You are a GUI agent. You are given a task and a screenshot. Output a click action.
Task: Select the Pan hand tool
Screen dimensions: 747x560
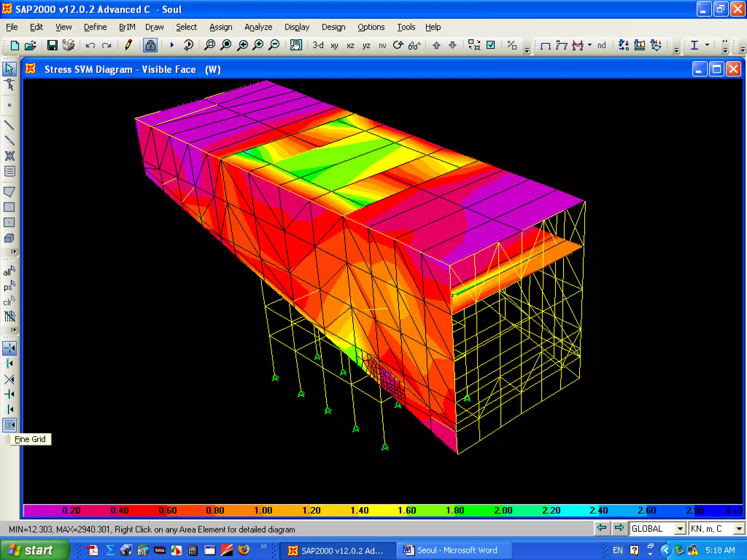point(296,45)
